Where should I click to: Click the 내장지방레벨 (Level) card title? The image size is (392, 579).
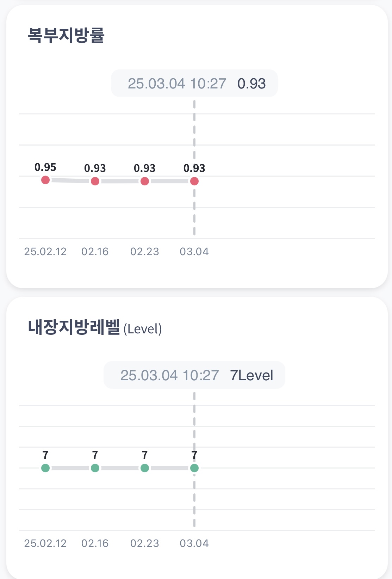(x=95, y=327)
